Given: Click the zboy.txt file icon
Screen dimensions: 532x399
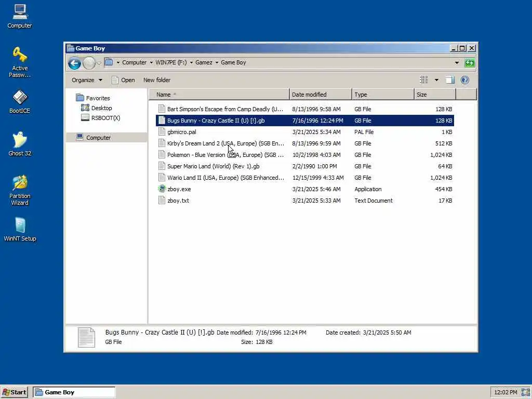Looking at the screenshot, I should pos(162,200).
